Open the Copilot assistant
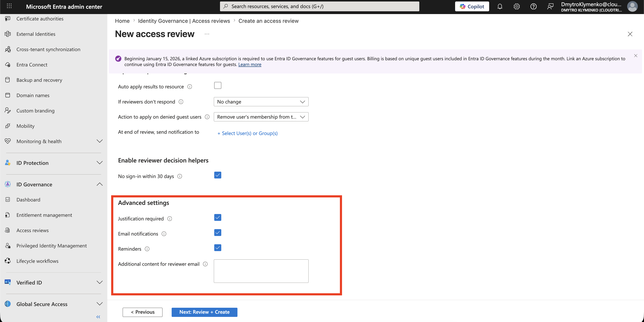The image size is (644, 322). click(x=472, y=7)
